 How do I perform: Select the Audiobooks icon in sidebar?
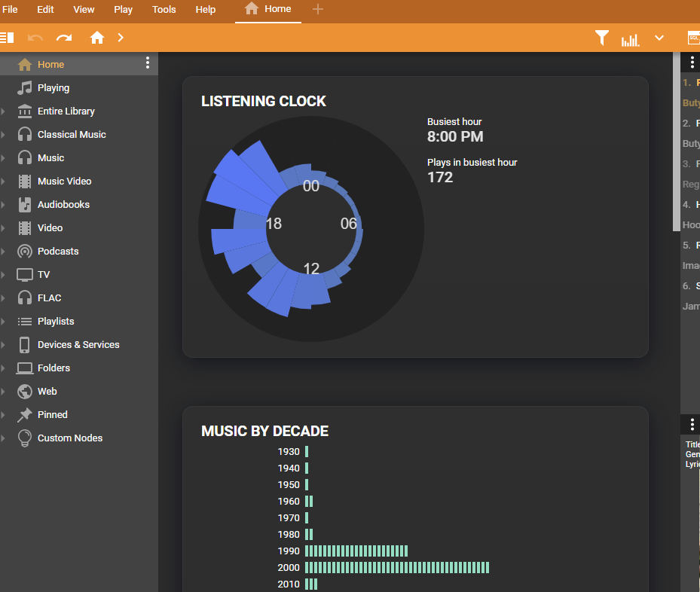click(x=25, y=204)
